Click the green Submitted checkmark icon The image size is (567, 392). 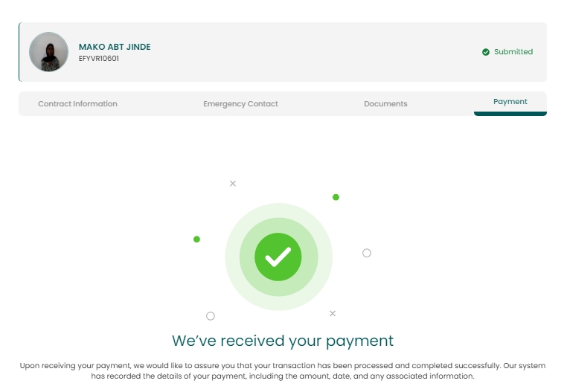click(486, 52)
